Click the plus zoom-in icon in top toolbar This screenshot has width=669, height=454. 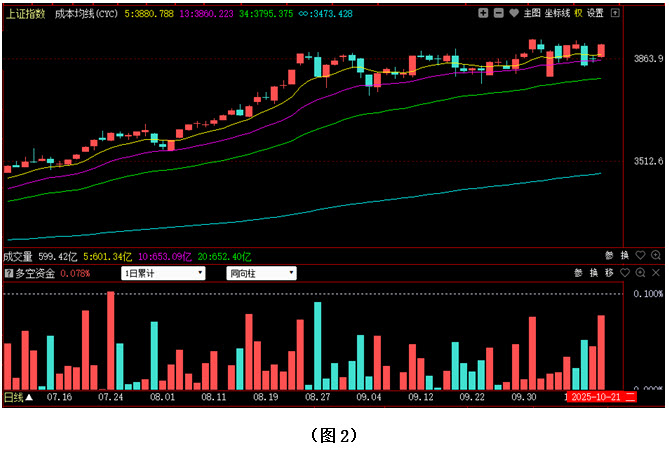tap(484, 13)
